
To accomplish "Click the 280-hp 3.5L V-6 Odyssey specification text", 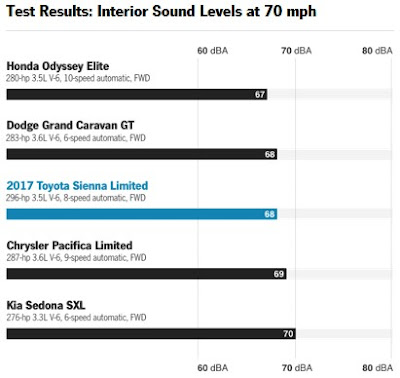I will point(78,78).
